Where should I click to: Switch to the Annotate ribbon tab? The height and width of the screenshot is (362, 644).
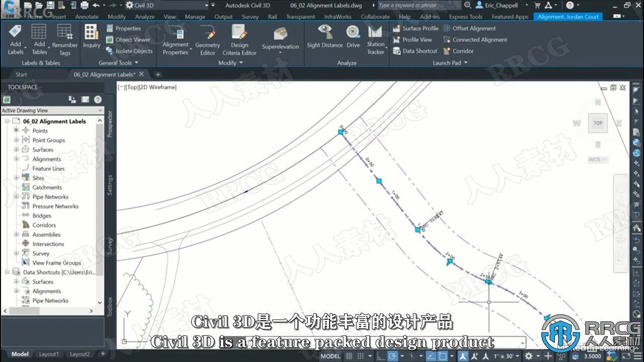pos(87,17)
